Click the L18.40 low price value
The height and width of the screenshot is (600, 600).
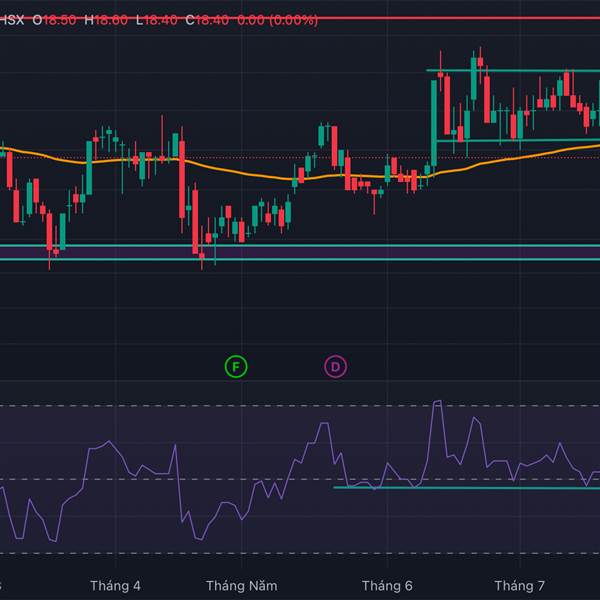pyautogui.click(x=157, y=20)
